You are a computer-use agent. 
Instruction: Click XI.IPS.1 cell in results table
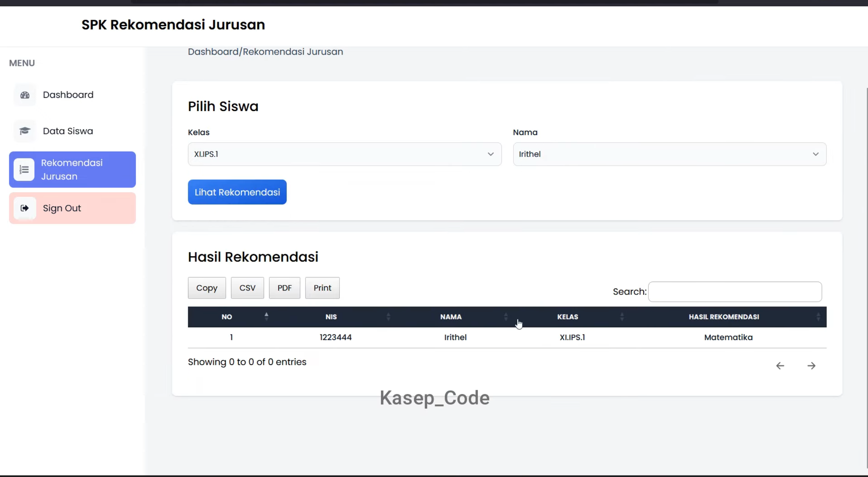pos(572,337)
